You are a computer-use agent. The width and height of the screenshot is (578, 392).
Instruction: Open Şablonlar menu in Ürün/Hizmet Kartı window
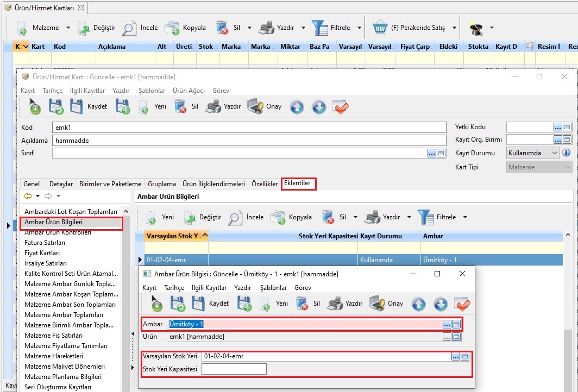(x=152, y=91)
